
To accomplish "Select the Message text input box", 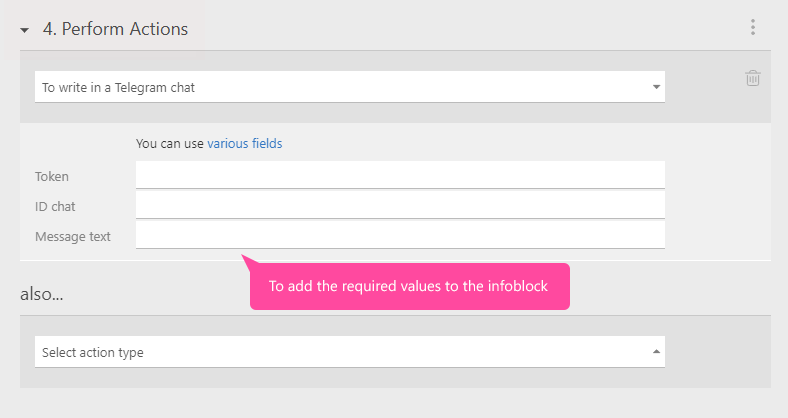I will click(400, 235).
